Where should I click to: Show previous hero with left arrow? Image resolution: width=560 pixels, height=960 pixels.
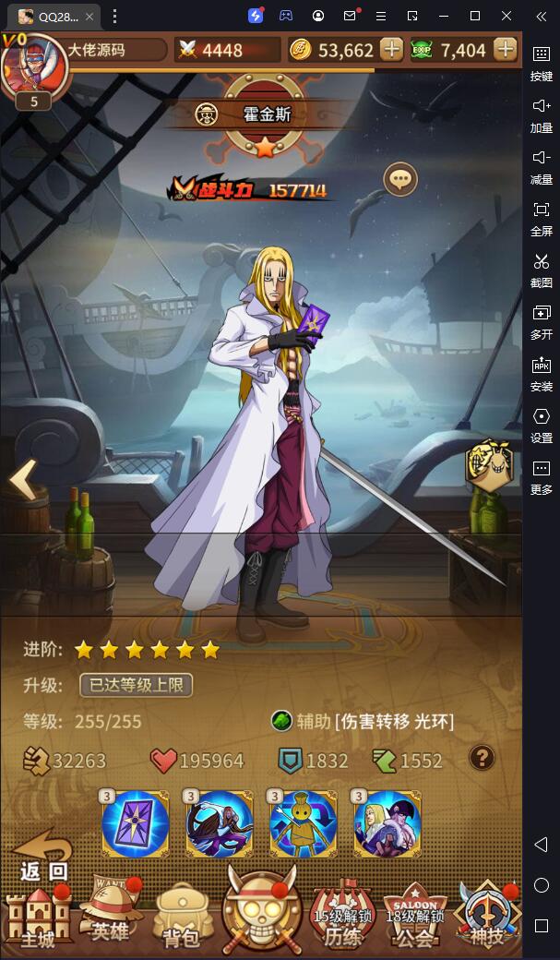(23, 479)
